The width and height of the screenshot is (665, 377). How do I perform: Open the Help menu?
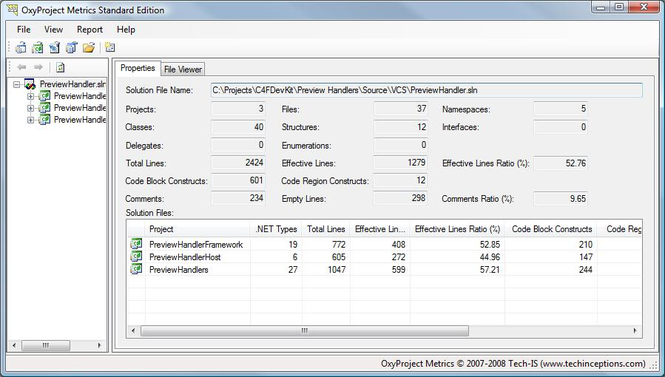pos(126,29)
